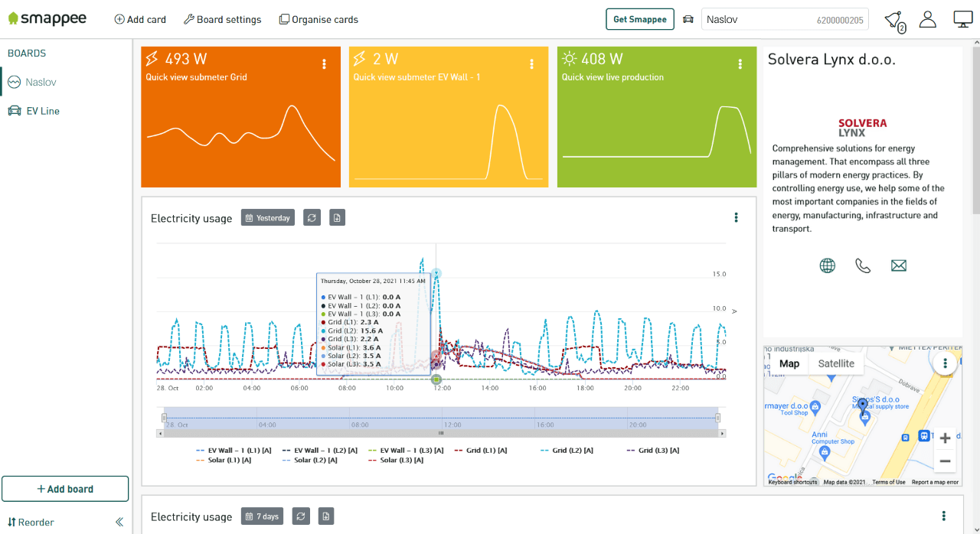Viewport: 980px width, 534px height.
Task: Open the user profile icon
Action: (928, 20)
